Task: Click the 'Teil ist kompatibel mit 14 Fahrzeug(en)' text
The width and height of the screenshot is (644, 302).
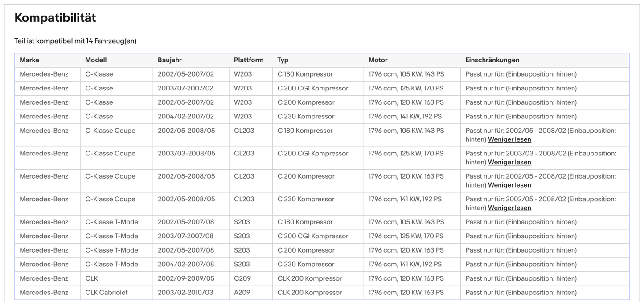Action: (75, 41)
